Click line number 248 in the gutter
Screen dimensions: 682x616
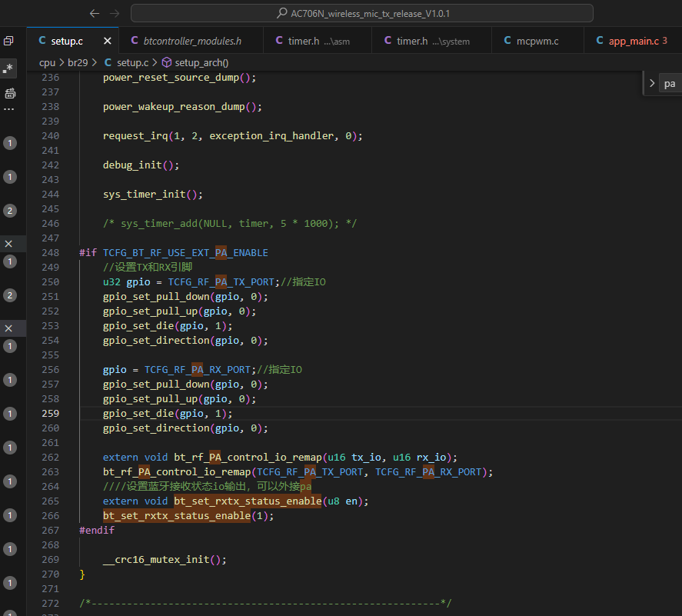click(51, 253)
